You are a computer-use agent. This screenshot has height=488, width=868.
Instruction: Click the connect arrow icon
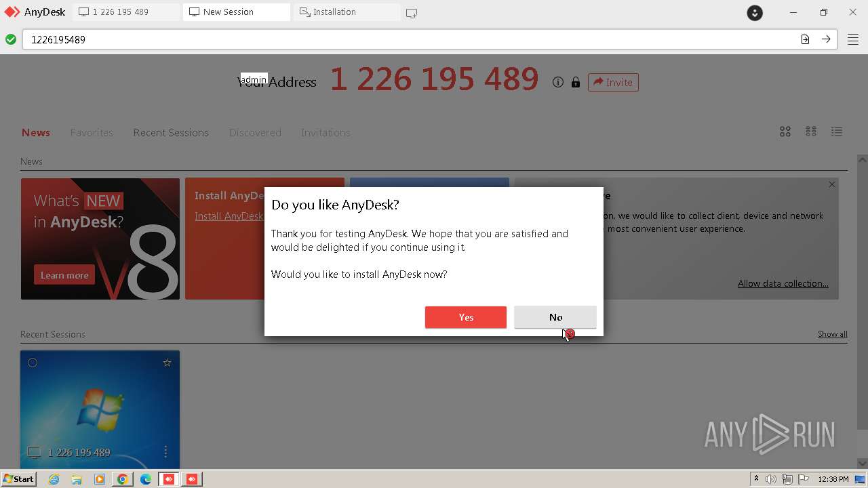pyautogui.click(x=826, y=39)
